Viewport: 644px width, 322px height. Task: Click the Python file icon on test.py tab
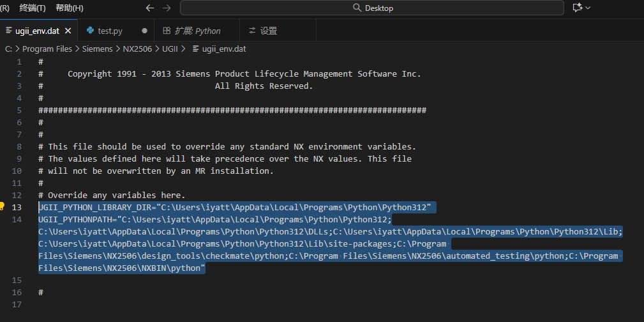click(90, 31)
